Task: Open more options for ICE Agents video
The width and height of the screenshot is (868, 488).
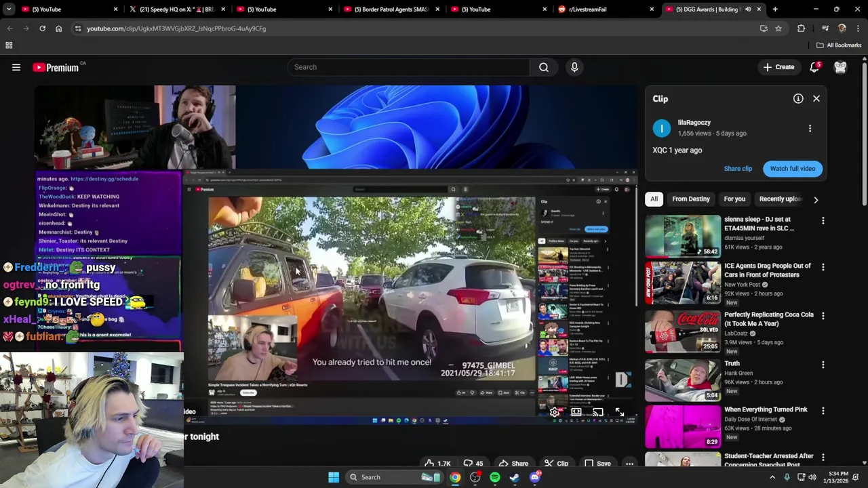Action: click(823, 267)
